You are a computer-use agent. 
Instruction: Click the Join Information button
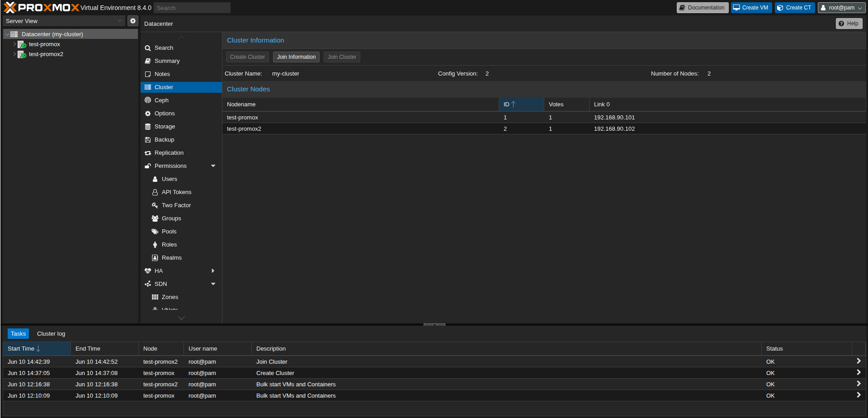[x=296, y=57]
